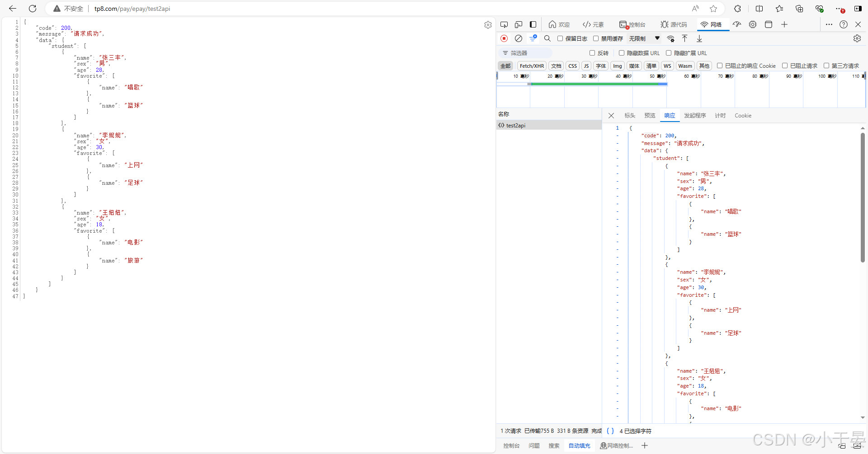Select the 预览 request detail tab
The image size is (868, 454).
click(x=650, y=116)
